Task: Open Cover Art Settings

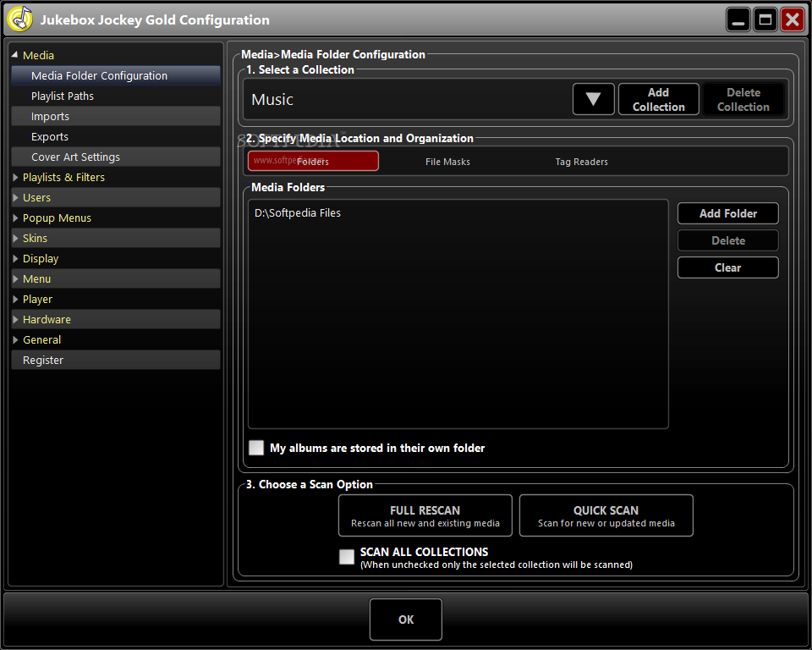Action: pyautogui.click(x=116, y=157)
